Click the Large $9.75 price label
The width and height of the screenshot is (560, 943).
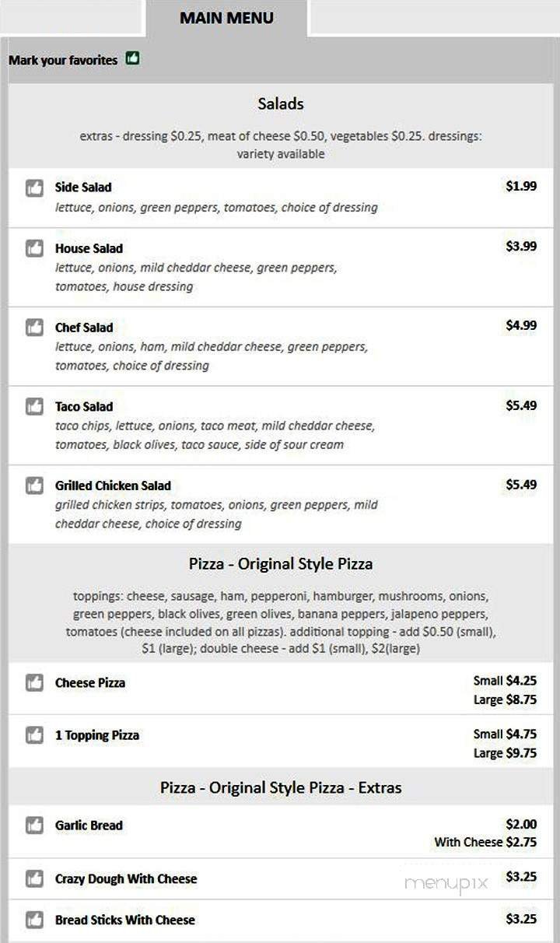[504, 753]
